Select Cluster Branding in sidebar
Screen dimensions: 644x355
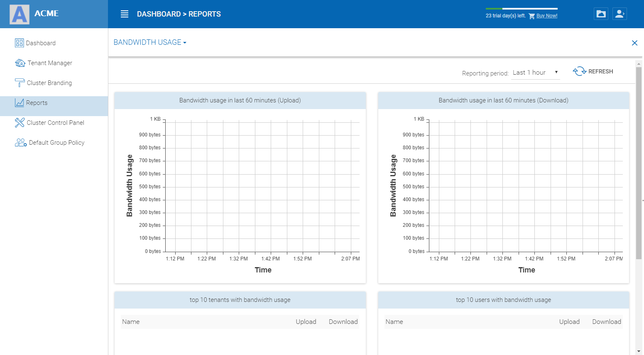click(x=54, y=83)
